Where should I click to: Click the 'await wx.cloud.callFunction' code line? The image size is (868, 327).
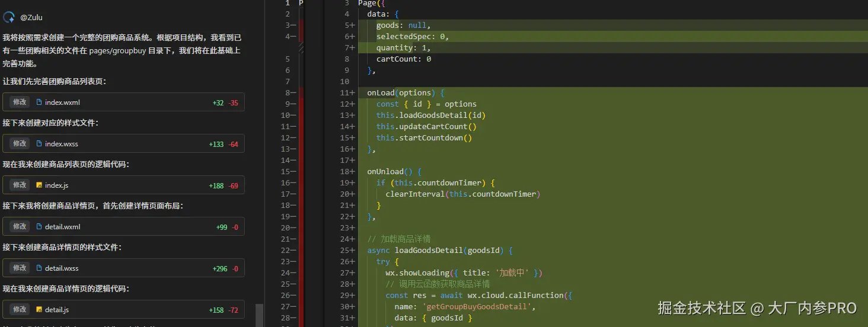click(x=478, y=295)
